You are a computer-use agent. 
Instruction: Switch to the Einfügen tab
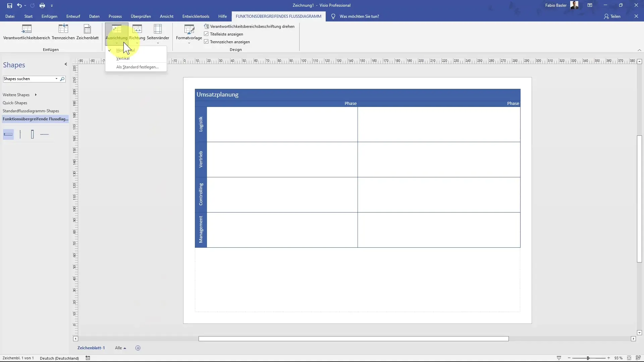pos(49,16)
